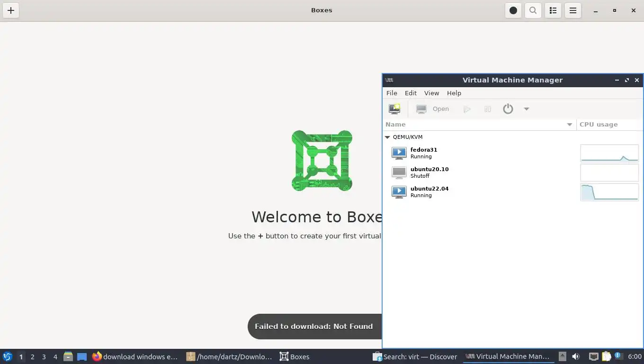
Task: Open the search icon in Boxes header
Action: click(x=533, y=10)
